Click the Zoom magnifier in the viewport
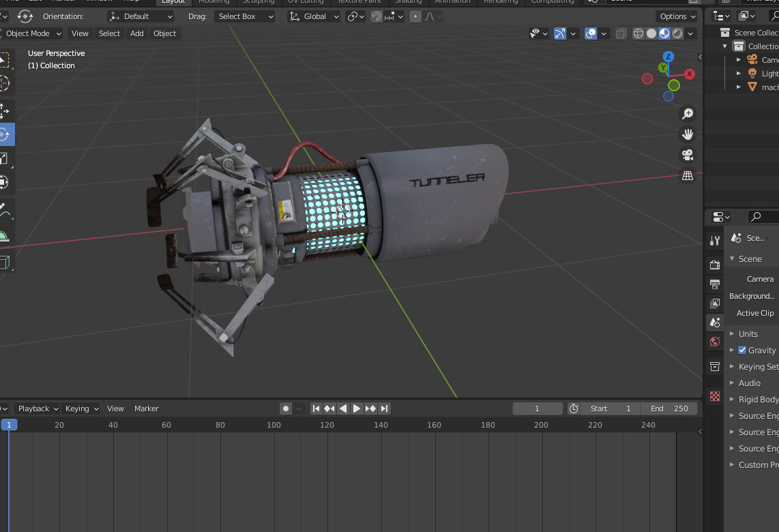Image resolution: width=779 pixels, height=532 pixels. pyautogui.click(x=688, y=114)
